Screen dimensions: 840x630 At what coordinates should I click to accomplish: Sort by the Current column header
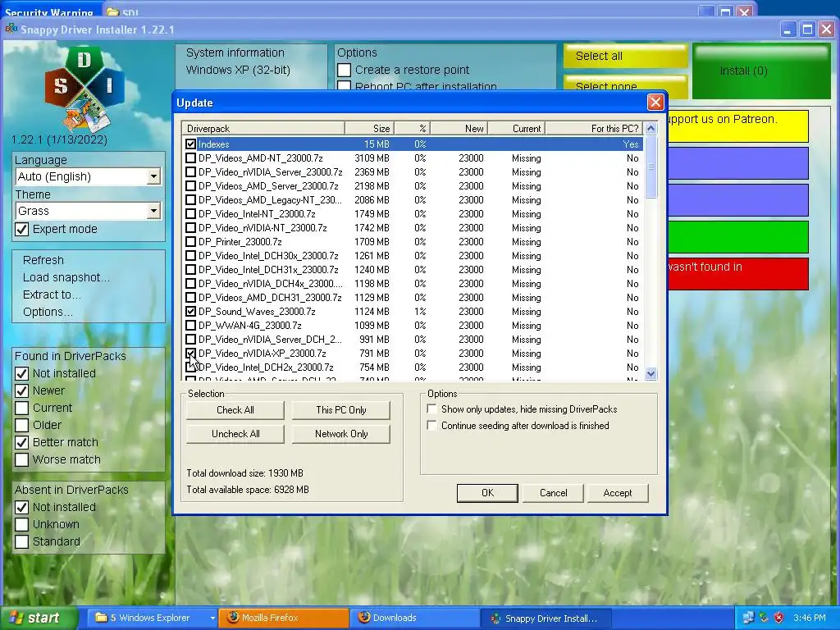pyautogui.click(x=516, y=129)
